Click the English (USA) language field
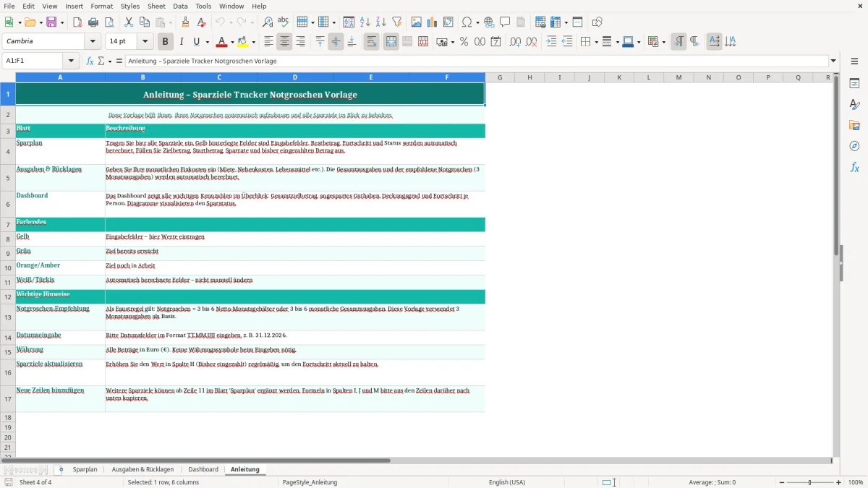The width and height of the screenshot is (868, 488). (x=507, y=482)
